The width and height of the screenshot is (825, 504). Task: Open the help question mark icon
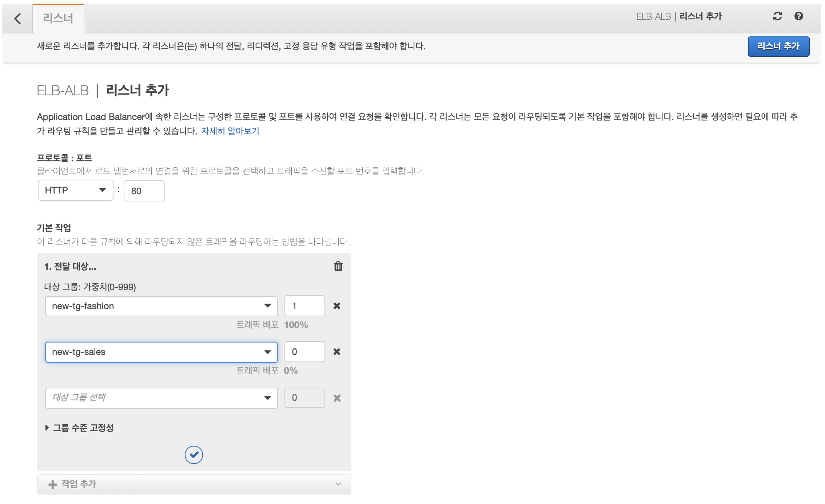(798, 16)
